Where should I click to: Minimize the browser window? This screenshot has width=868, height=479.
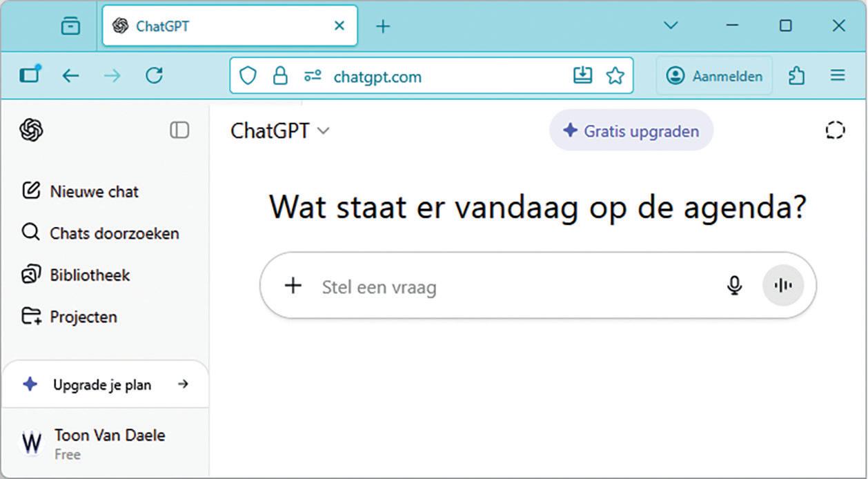[x=733, y=26]
